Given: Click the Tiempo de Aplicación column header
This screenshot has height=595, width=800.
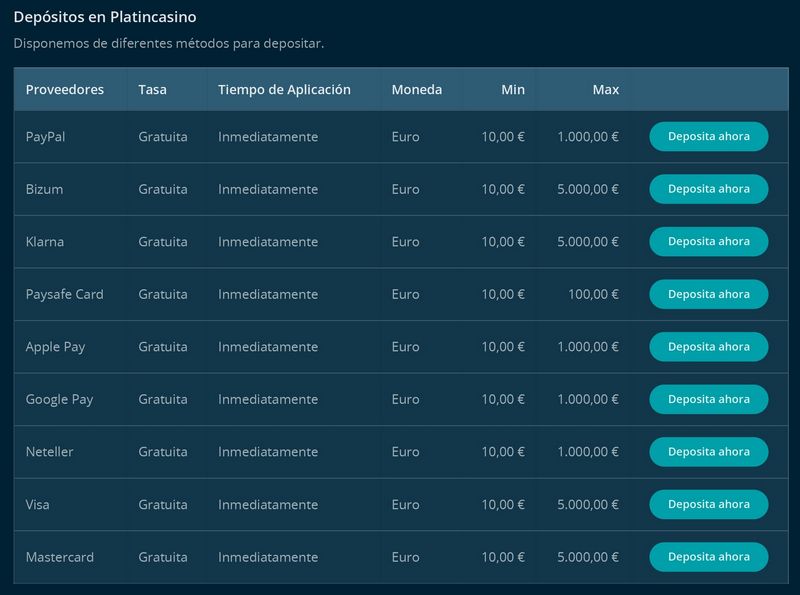Looking at the screenshot, I should [283, 89].
